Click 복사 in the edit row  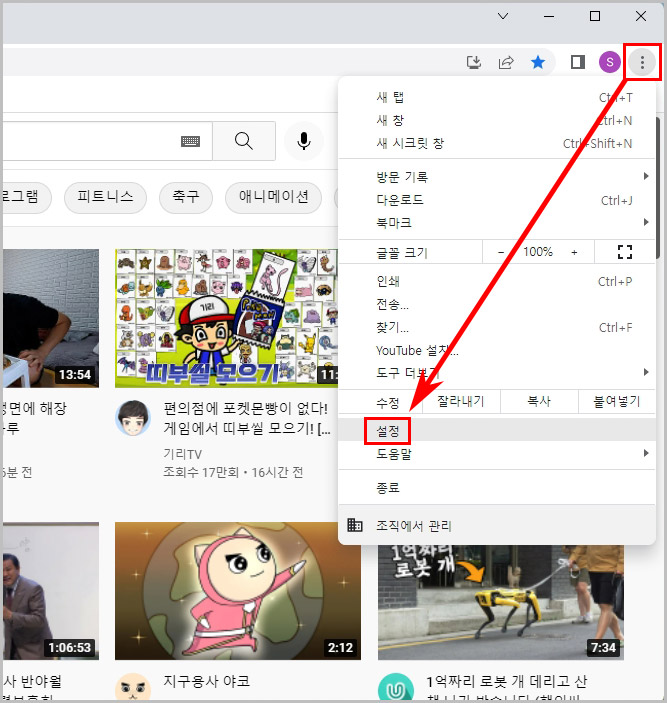539,401
